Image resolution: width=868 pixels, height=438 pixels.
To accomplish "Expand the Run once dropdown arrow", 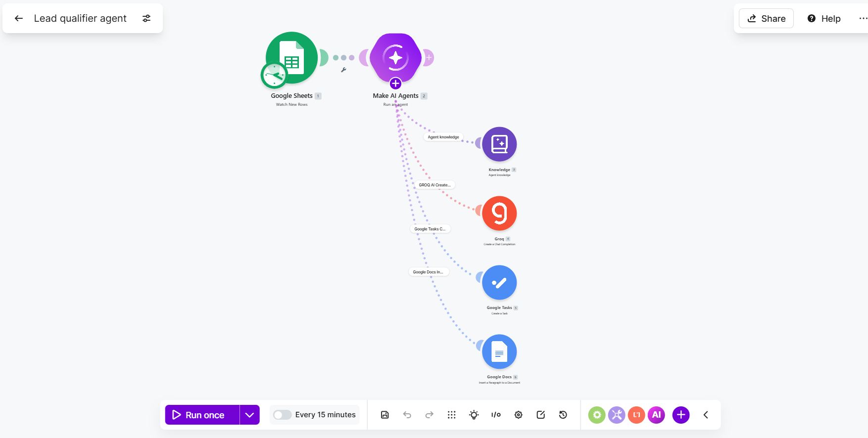I will (x=250, y=415).
